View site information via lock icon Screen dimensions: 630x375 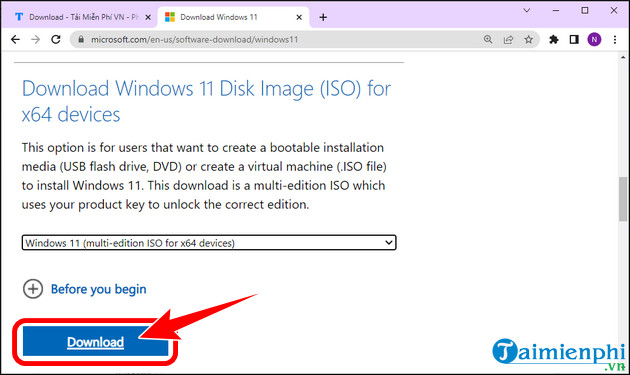[81, 39]
